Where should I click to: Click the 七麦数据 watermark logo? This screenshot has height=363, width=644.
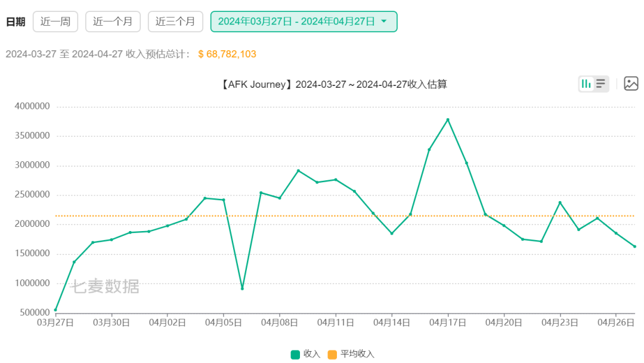coord(105,287)
